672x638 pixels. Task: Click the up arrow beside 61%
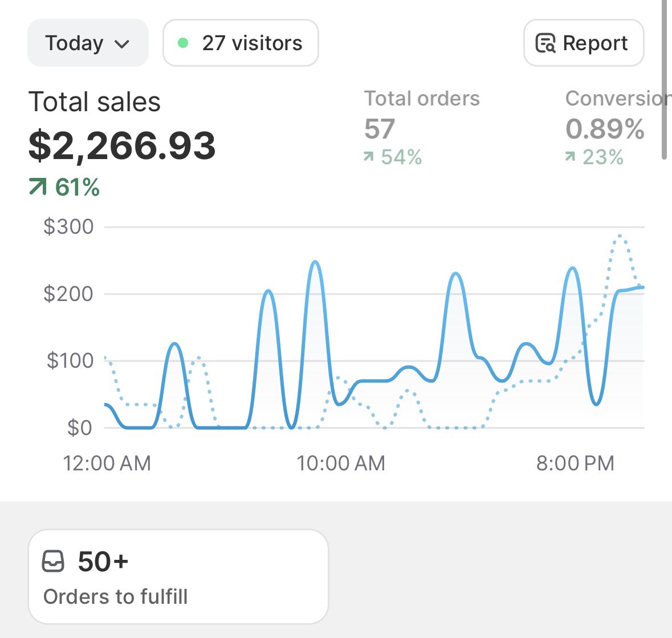pyautogui.click(x=37, y=187)
